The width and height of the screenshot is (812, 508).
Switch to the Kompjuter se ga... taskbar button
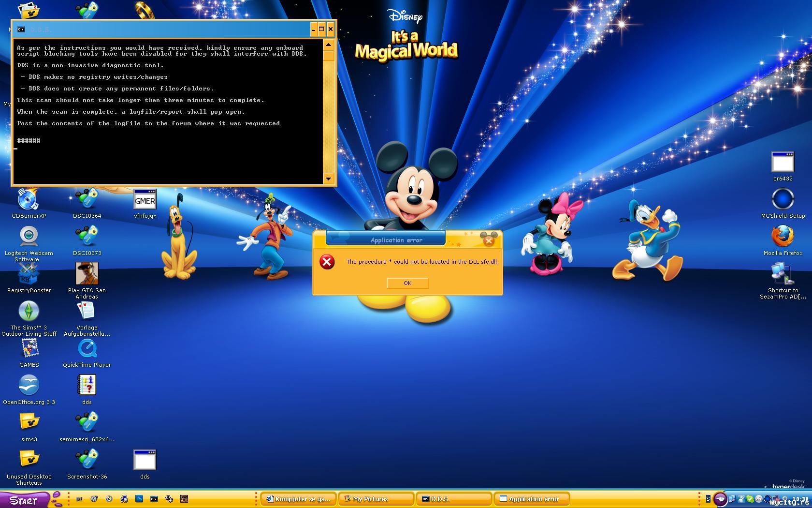(299, 499)
